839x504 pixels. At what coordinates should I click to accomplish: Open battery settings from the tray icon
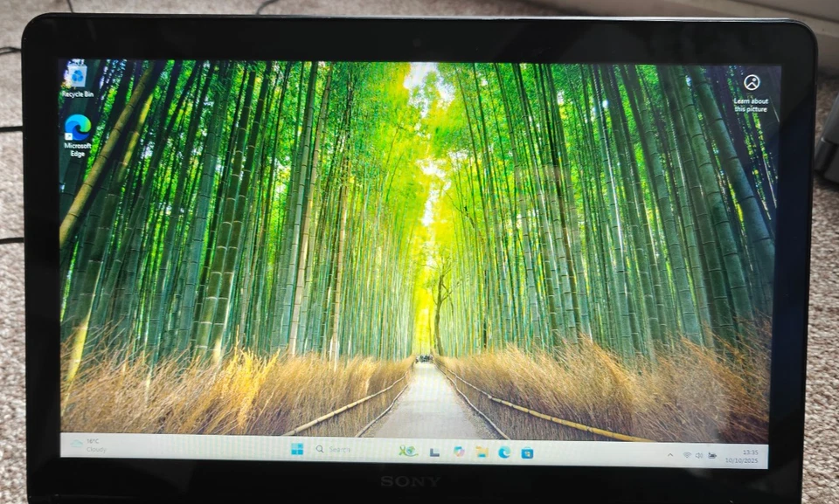coord(711,455)
